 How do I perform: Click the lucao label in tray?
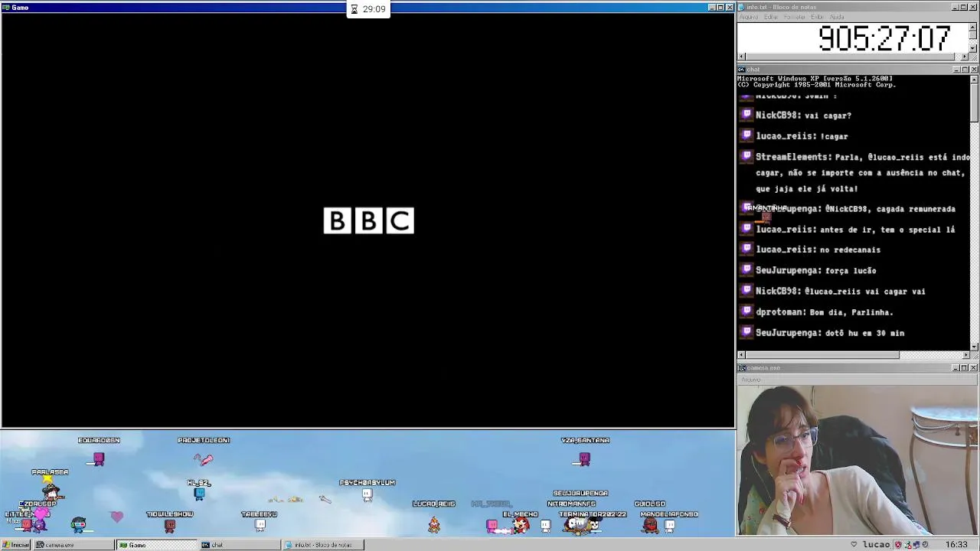(x=876, y=545)
